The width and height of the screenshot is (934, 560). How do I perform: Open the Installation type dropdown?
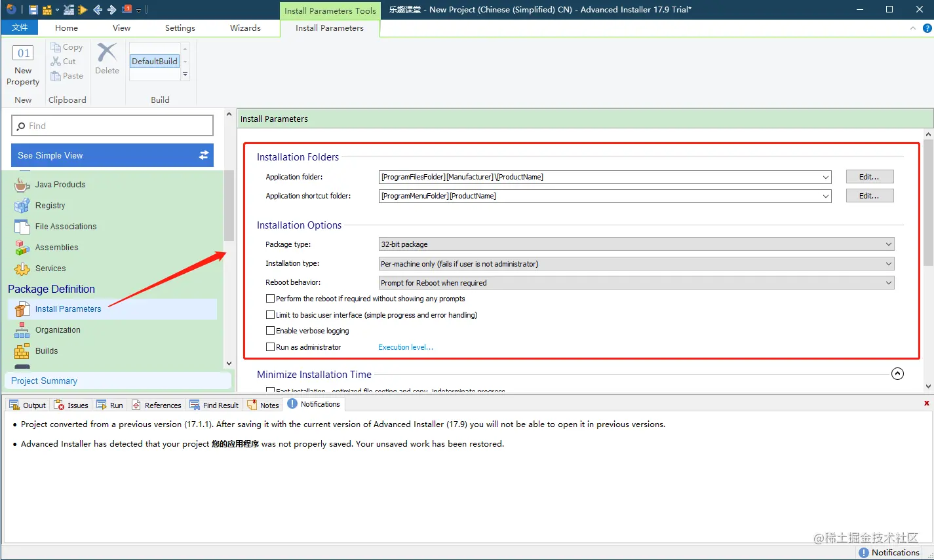tap(636, 264)
